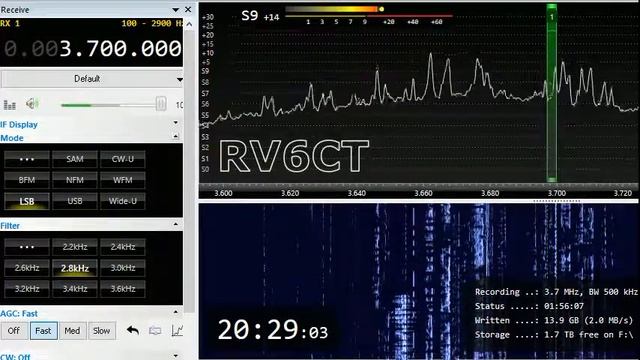
Task: Set AGC to Slow
Action: point(101,331)
